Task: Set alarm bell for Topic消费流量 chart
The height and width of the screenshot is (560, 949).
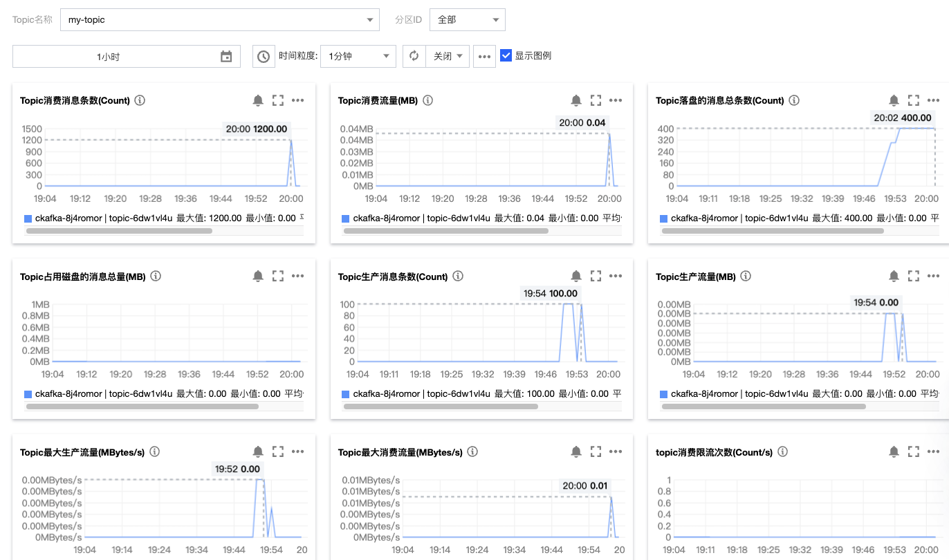Action: pyautogui.click(x=576, y=100)
